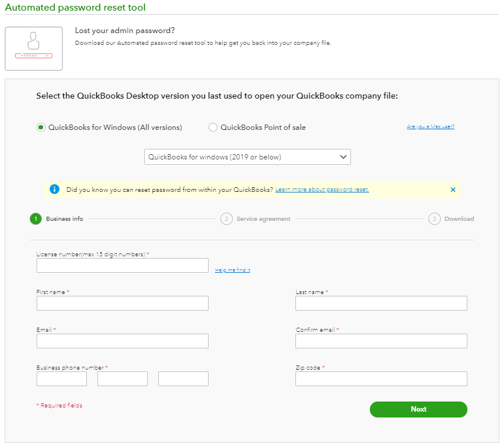Click the blue info icon in banner
This screenshot has height=447, width=504.
tap(54, 190)
